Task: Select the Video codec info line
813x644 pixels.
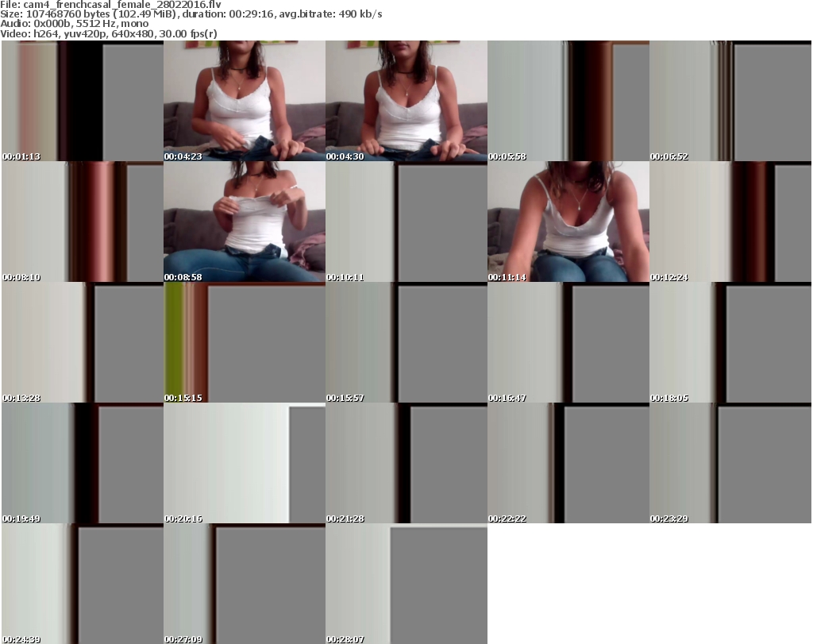Action: coord(109,33)
